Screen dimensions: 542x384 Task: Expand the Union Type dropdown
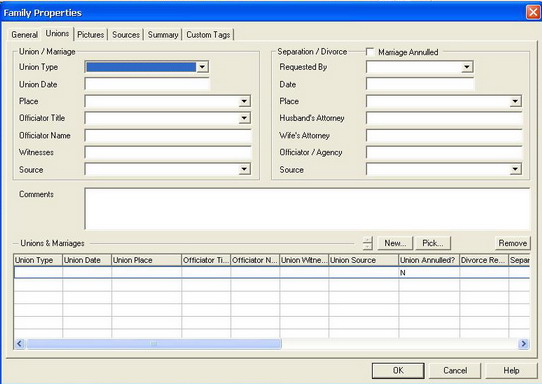[x=202, y=67]
